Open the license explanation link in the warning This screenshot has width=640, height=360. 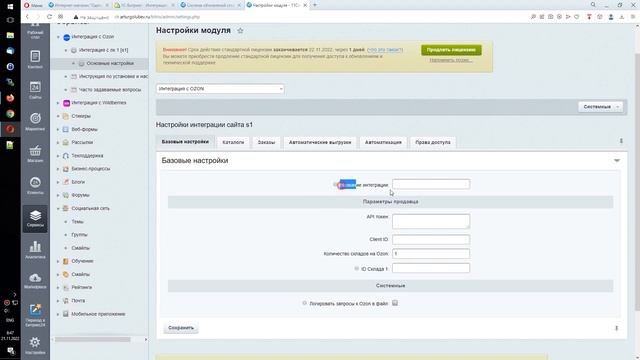point(385,50)
